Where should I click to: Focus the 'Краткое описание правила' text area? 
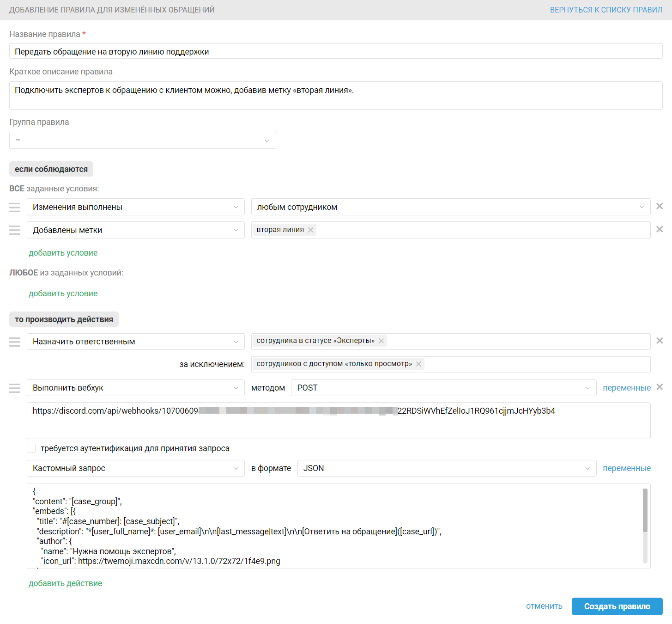coord(336,95)
